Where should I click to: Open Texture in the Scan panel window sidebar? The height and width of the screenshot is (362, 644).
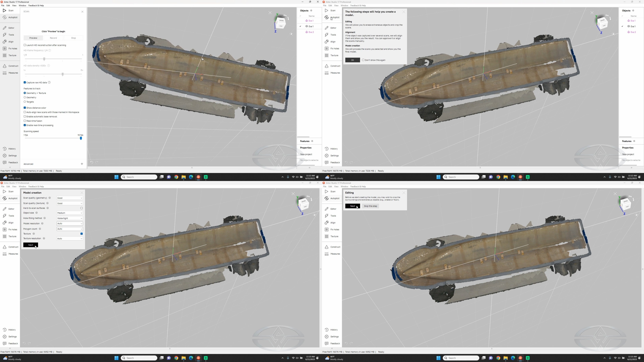pyautogui.click(x=9, y=55)
